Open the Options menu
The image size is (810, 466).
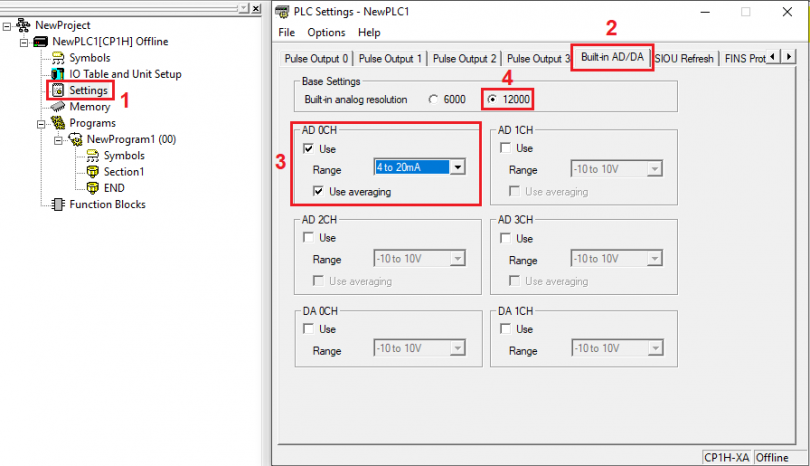pos(326,33)
